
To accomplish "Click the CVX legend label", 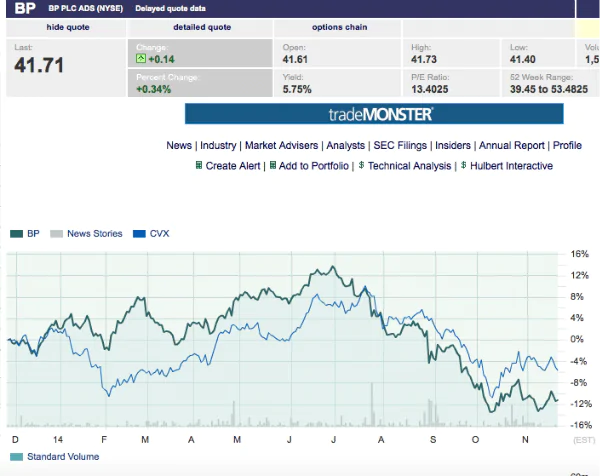I will click(159, 234).
